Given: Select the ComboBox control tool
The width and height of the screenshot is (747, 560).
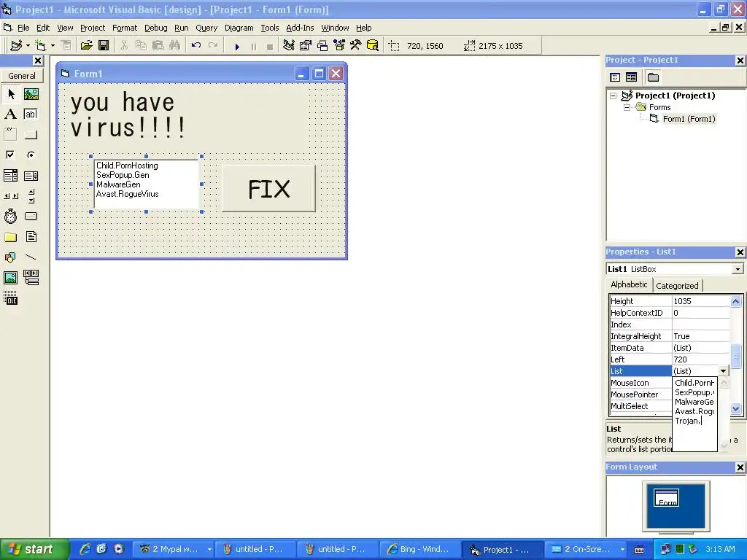Looking at the screenshot, I should (x=10, y=176).
